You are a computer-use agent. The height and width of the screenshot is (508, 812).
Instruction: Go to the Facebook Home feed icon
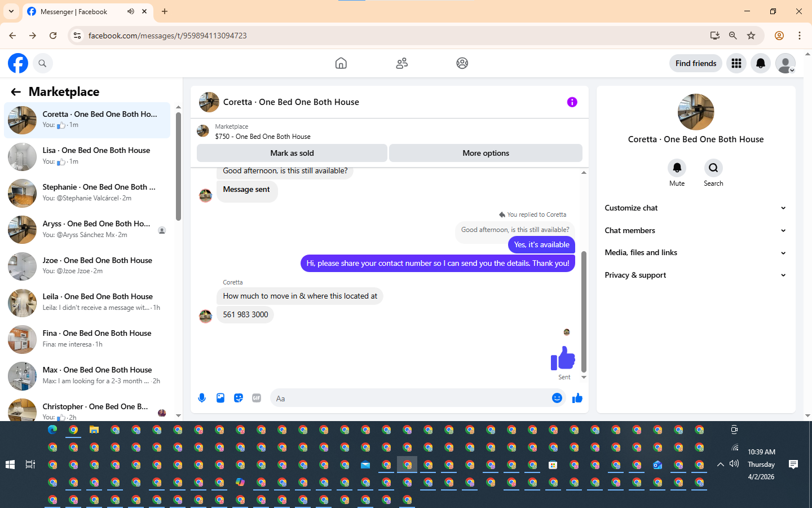[x=341, y=63]
